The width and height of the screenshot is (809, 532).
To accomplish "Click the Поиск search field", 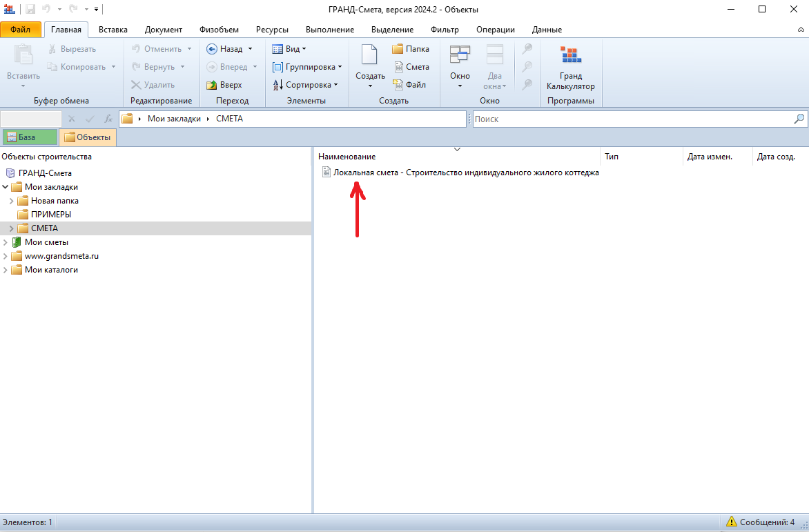I will click(633, 119).
